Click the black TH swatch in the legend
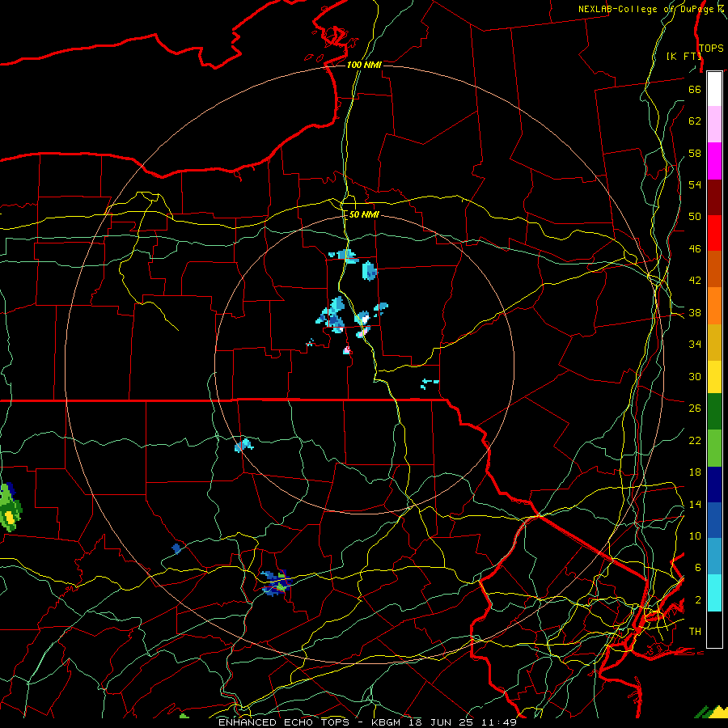728x728 pixels. click(x=714, y=629)
